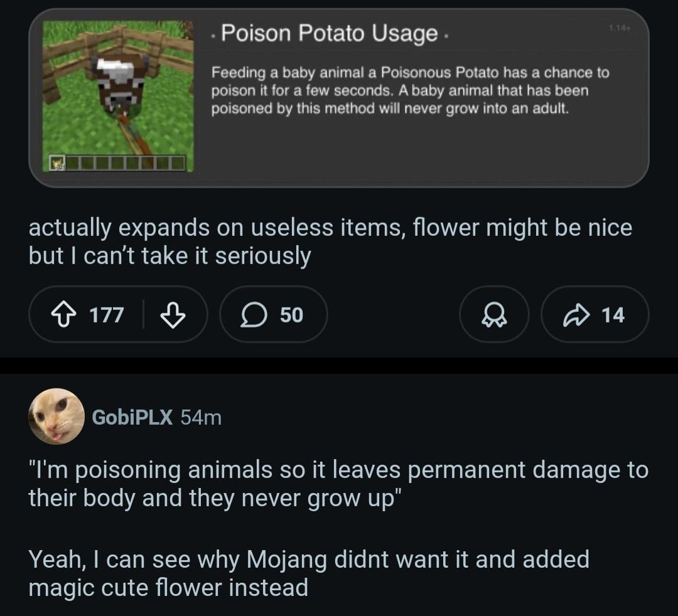Tap the 177 upvote count
This screenshot has width=678, height=616.
coord(107,314)
